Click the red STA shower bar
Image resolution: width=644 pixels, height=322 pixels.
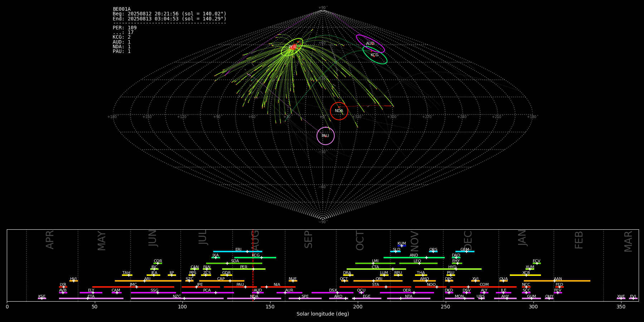coord(375,287)
